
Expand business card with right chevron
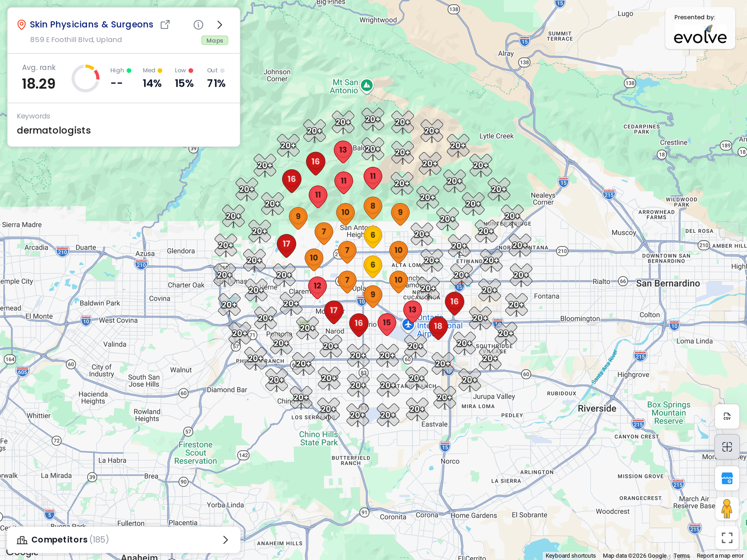[x=220, y=25]
